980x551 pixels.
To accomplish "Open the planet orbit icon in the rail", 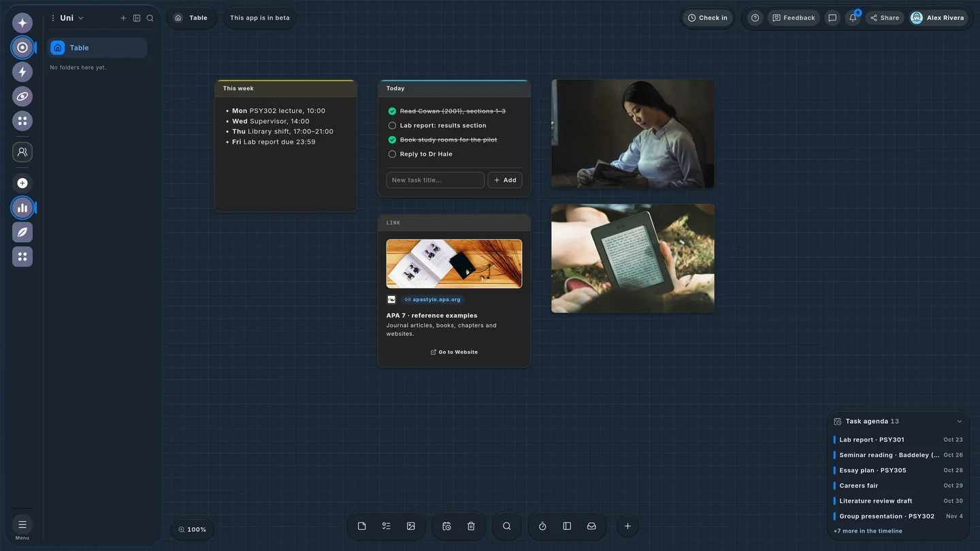I will click(22, 97).
